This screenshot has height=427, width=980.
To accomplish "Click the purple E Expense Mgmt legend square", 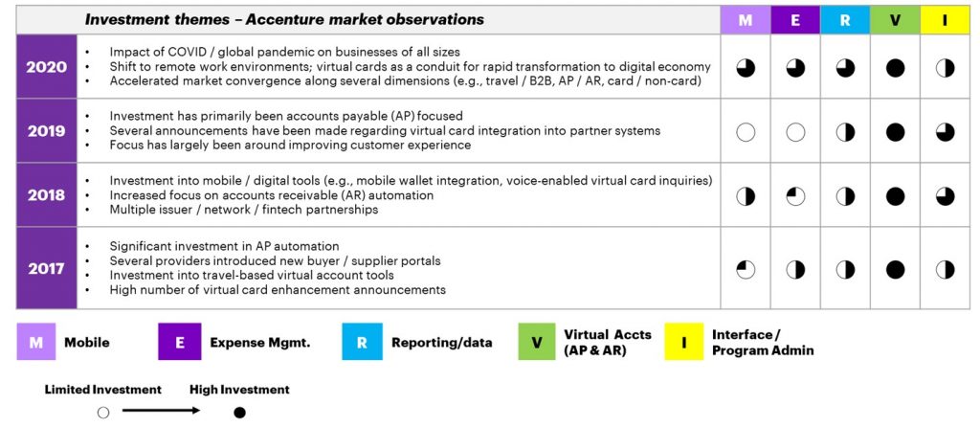I will click(179, 343).
